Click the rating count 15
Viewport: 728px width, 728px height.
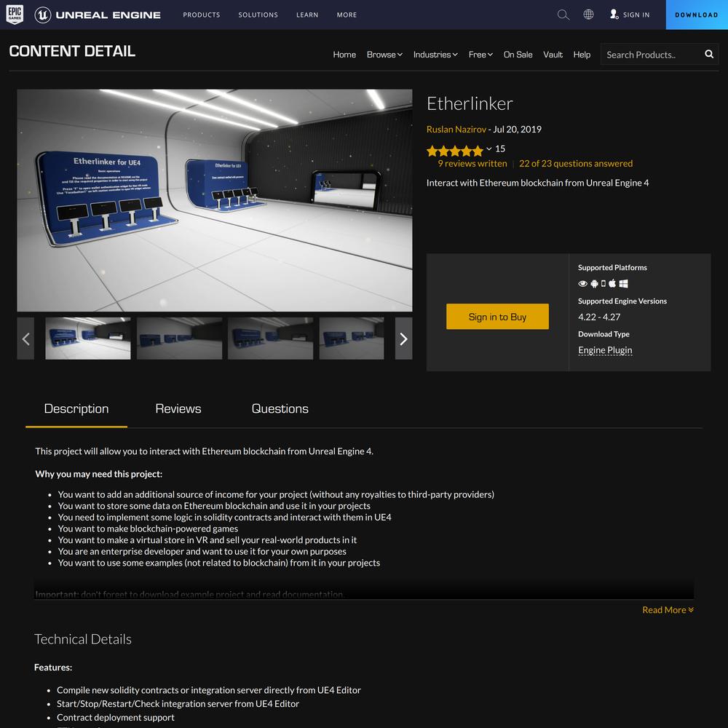pyautogui.click(x=500, y=149)
